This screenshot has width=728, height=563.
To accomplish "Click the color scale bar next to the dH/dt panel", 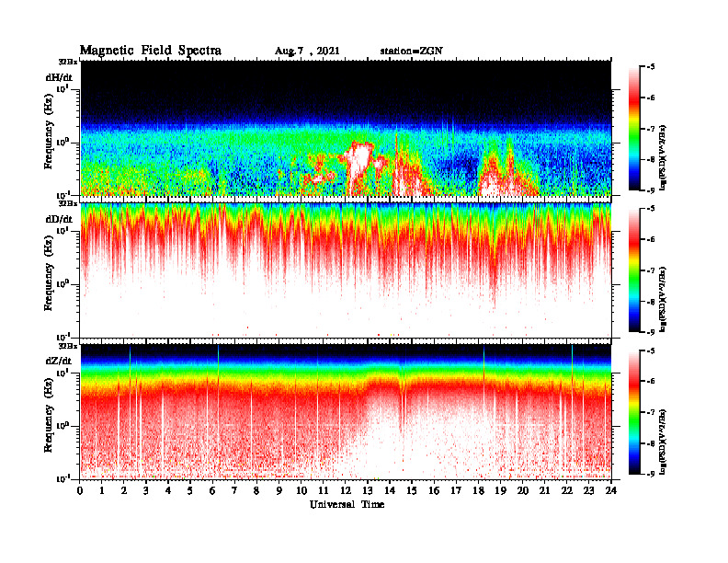I will (x=633, y=129).
